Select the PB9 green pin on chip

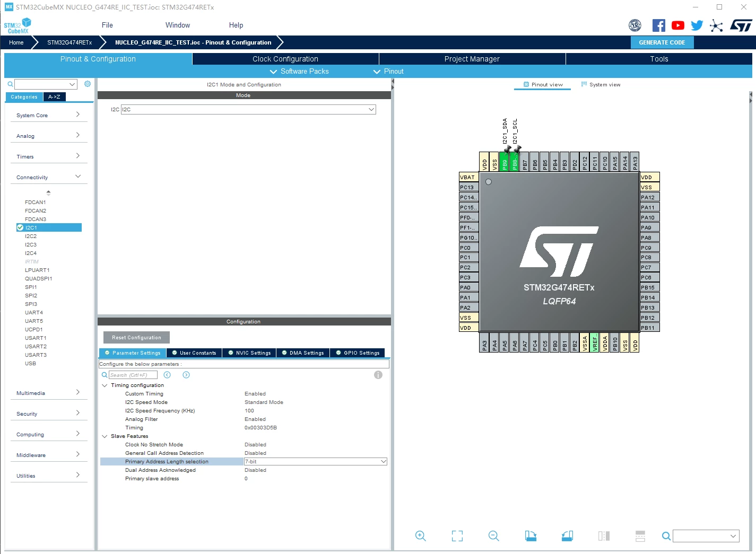pos(505,162)
